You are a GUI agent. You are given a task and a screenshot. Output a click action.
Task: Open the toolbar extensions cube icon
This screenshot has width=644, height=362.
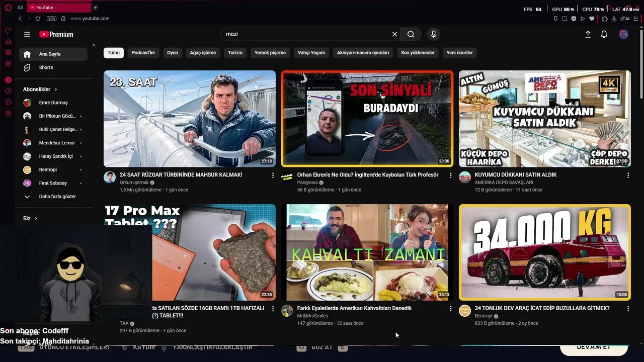coord(605,19)
